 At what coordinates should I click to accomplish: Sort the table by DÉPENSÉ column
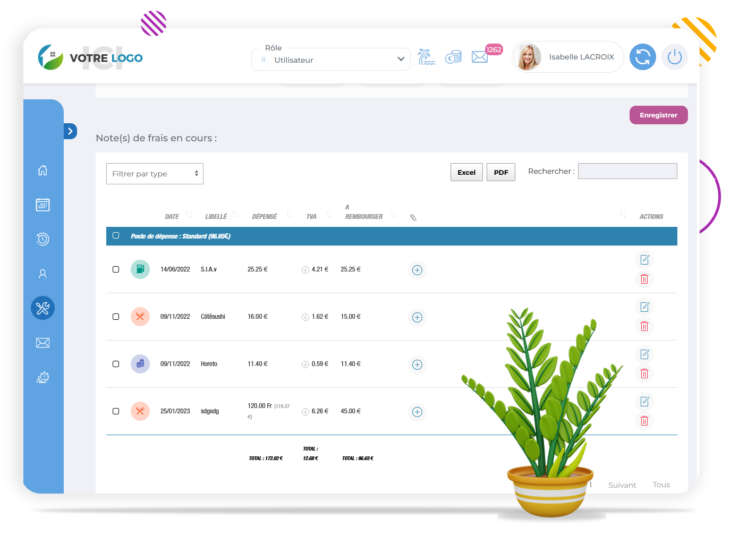265,216
